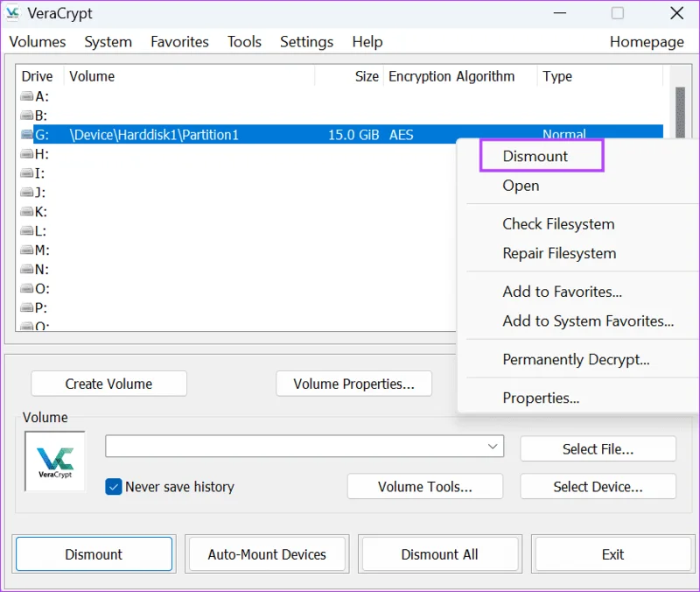
Task: Open the Volumes menu
Action: pyautogui.click(x=38, y=42)
